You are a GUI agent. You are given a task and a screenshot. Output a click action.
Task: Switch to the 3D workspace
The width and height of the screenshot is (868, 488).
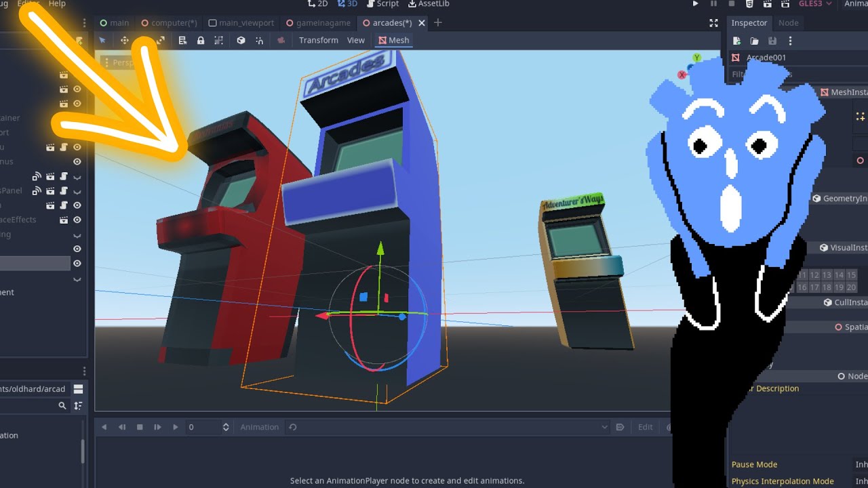coord(347,4)
